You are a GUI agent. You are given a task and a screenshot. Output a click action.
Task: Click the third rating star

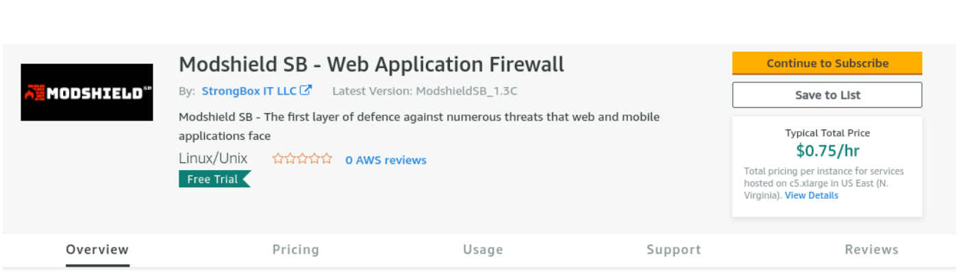(302, 159)
